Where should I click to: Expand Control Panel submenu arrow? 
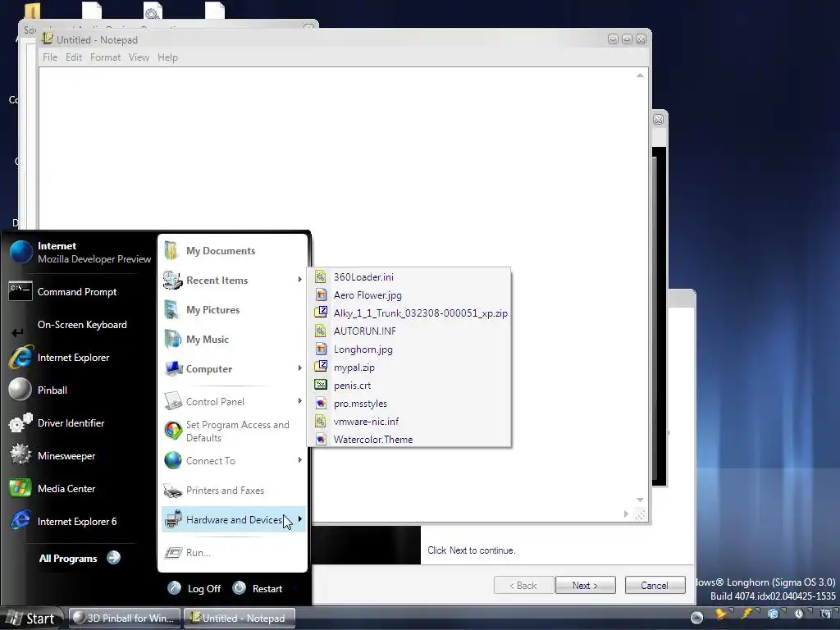299,401
